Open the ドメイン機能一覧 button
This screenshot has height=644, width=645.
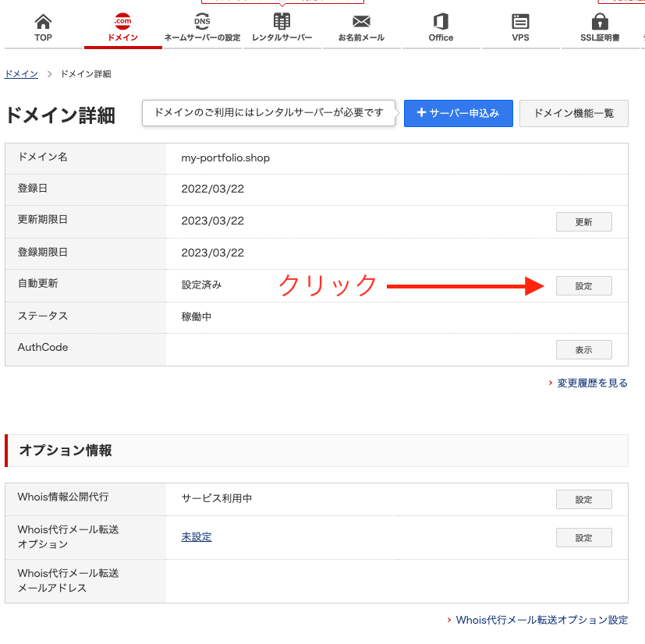pyautogui.click(x=573, y=113)
